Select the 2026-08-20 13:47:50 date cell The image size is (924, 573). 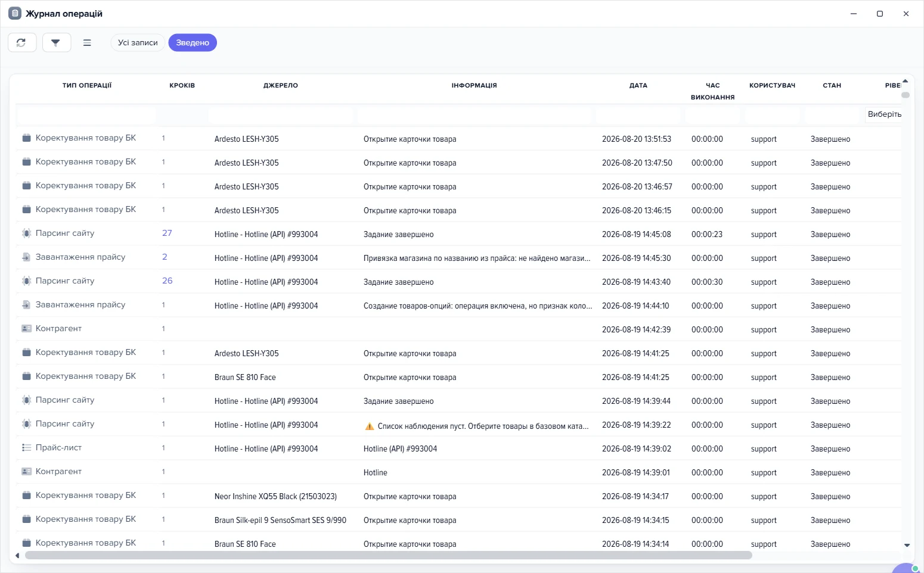coord(637,163)
